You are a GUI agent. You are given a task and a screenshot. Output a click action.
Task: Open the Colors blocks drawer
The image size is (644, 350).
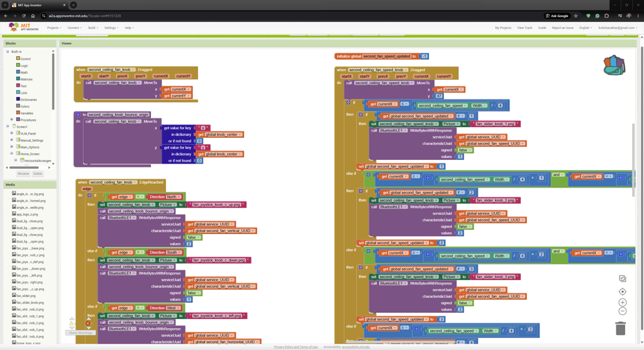[23, 106]
